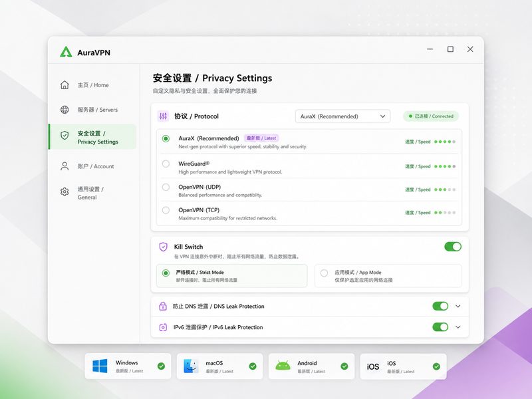Click the Privacy Settings page heading
The image size is (532, 399).
coord(212,78)
